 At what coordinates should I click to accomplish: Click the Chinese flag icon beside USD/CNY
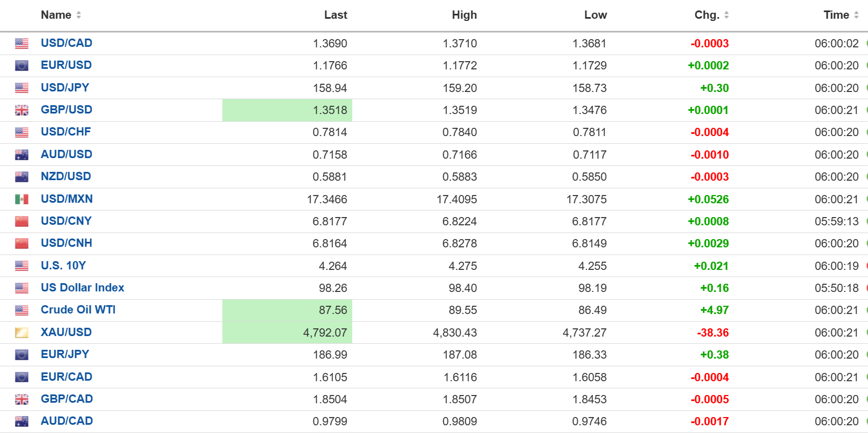21,221
